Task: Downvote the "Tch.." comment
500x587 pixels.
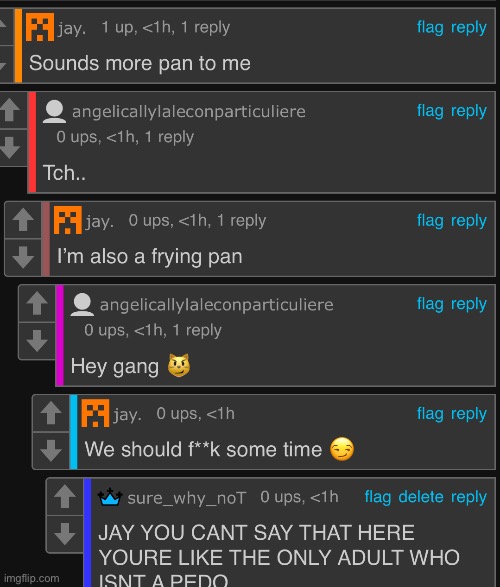Action: coord(10,147)
